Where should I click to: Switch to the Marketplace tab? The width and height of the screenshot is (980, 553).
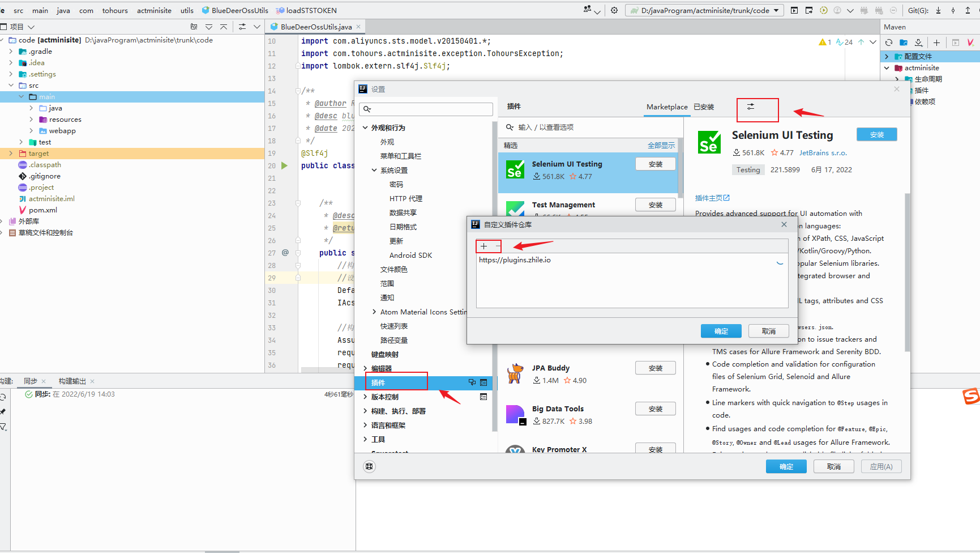(x=666, y=107)
